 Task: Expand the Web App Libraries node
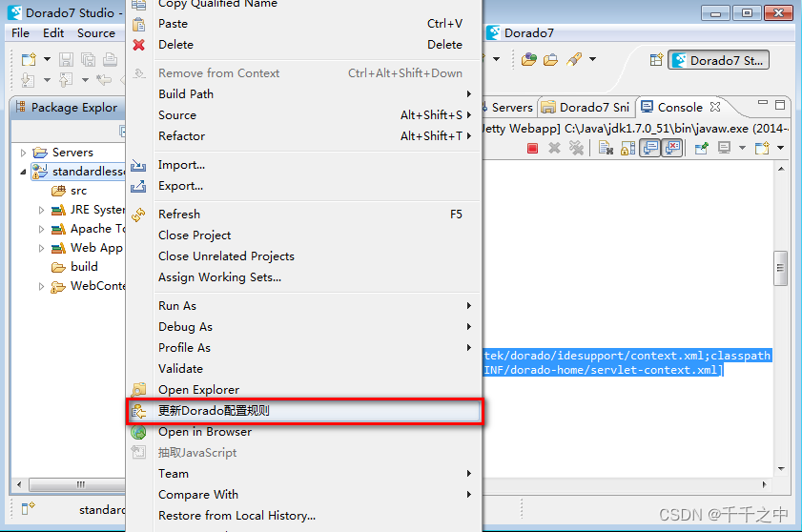point(41,248)
